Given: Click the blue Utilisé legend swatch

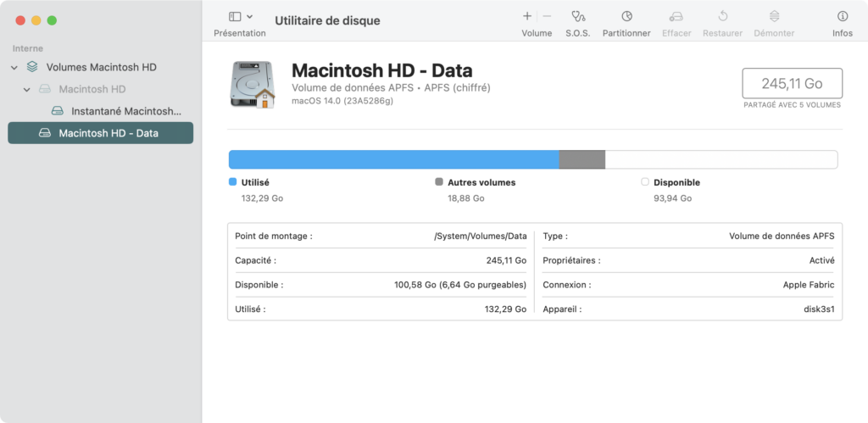Looking at the screenshot, I should pyautogui.click(x=232, y=181).
